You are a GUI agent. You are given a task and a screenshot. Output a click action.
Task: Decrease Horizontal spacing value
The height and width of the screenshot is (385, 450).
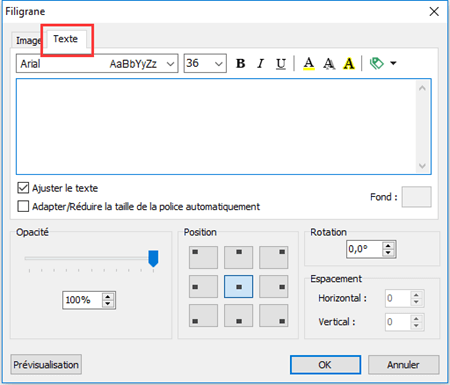click(x=416, y=302)
